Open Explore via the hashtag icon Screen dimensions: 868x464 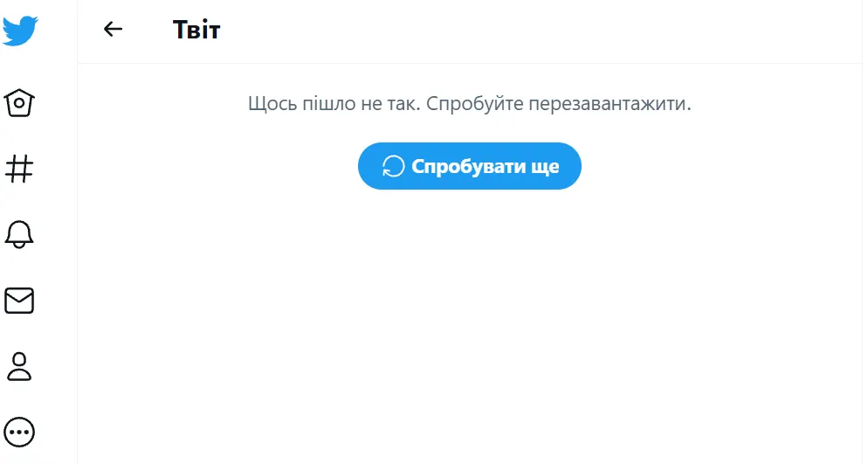pyautogui.click(x=20, y=168)
